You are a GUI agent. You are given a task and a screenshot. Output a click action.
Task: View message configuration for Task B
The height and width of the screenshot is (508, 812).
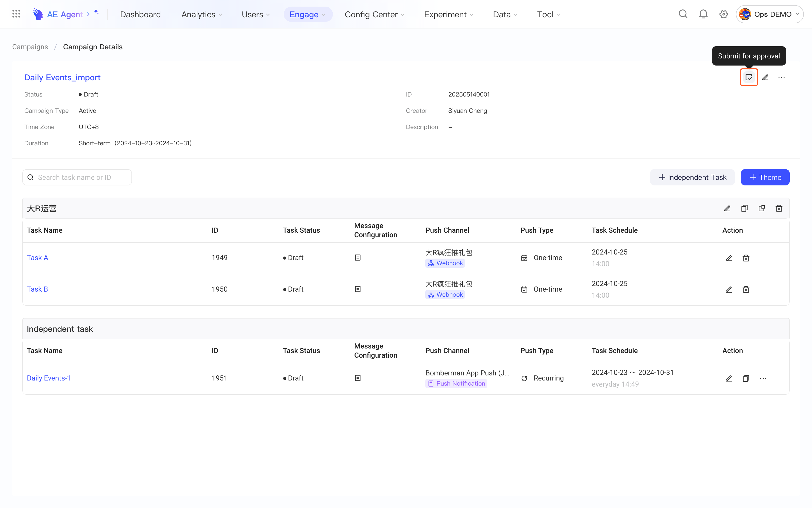(358, 289)
